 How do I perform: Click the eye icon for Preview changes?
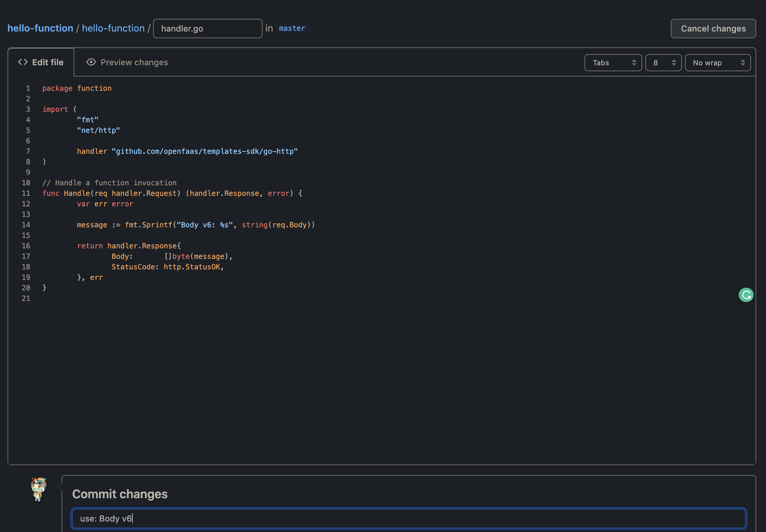(91, 62)
